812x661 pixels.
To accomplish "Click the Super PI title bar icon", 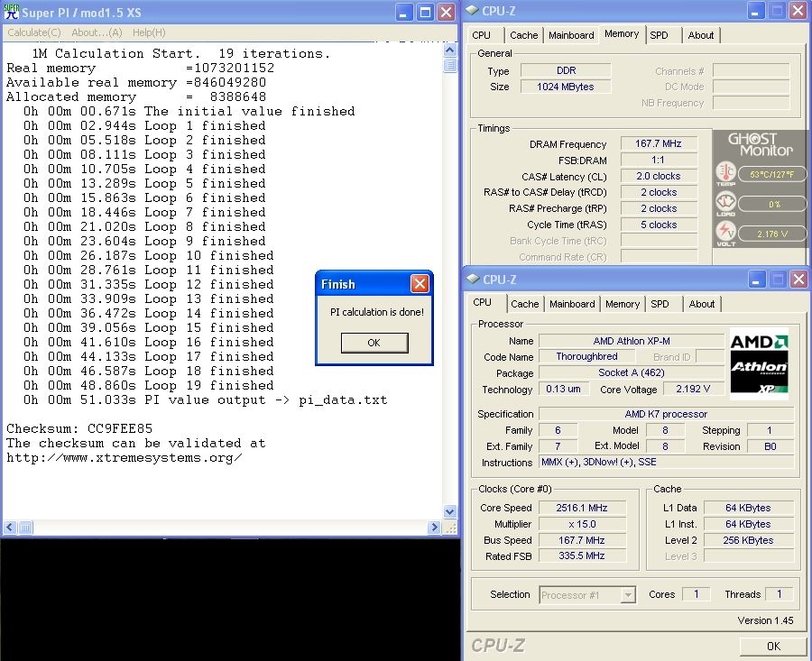I will pyautogui.click(x=12, y=12).
